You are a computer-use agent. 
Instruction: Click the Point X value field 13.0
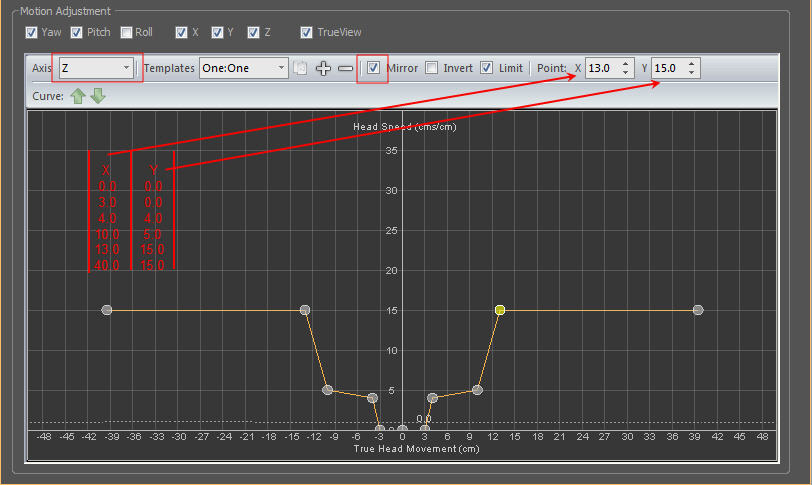click(x=602, y=68)
